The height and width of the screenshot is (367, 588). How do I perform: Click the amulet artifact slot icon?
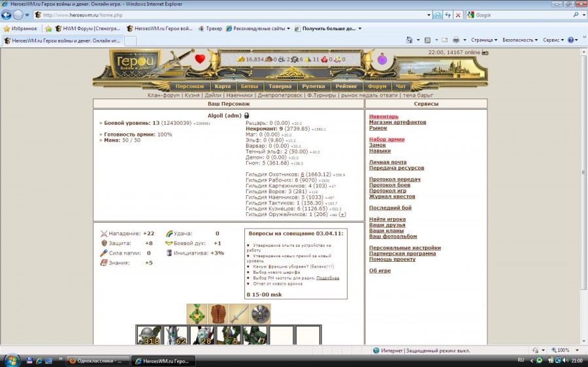197,313
